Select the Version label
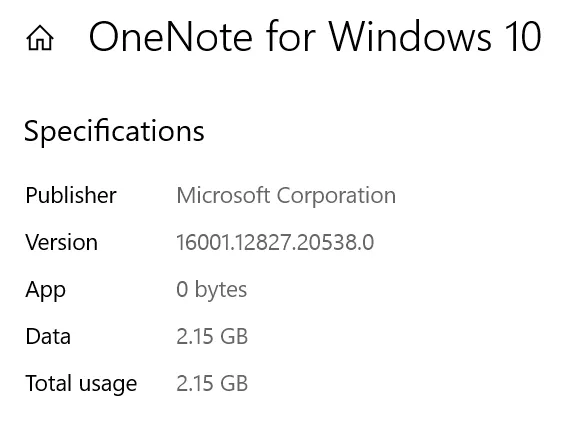This screenshot has width=578, height=427. 62,242
